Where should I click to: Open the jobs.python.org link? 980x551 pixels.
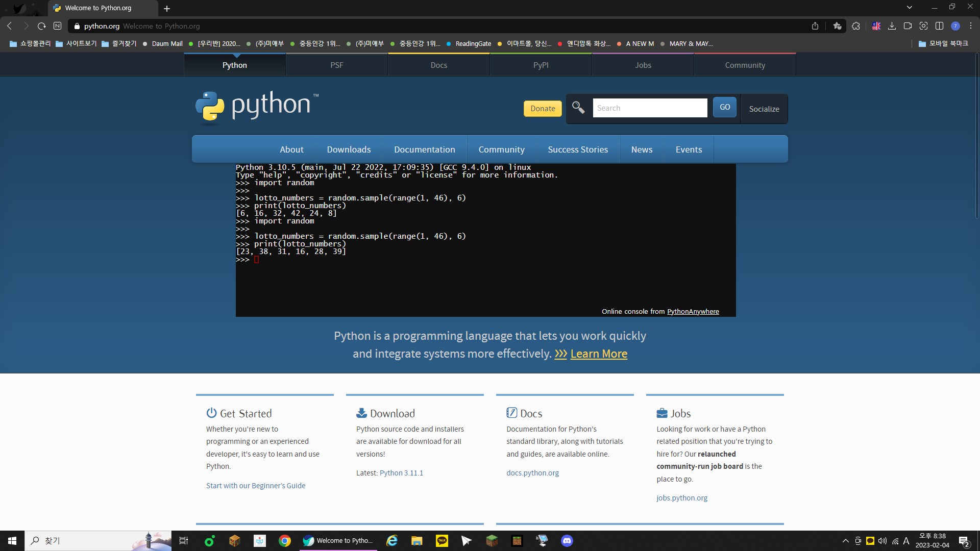pyautogui.click(x=682, y=498)
